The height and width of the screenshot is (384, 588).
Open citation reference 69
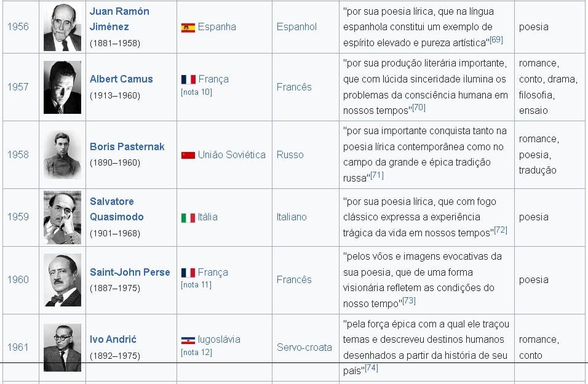tap(496, 40)
